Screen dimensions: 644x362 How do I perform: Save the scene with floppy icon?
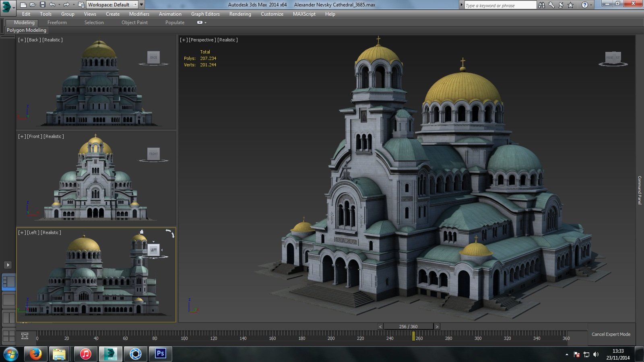pyautogui.click(x=42, y=5)
